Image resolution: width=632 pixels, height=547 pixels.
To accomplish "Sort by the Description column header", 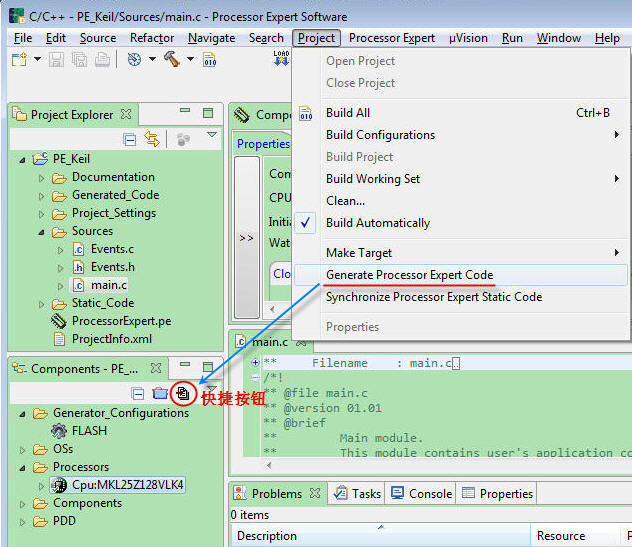I will 380,536.
